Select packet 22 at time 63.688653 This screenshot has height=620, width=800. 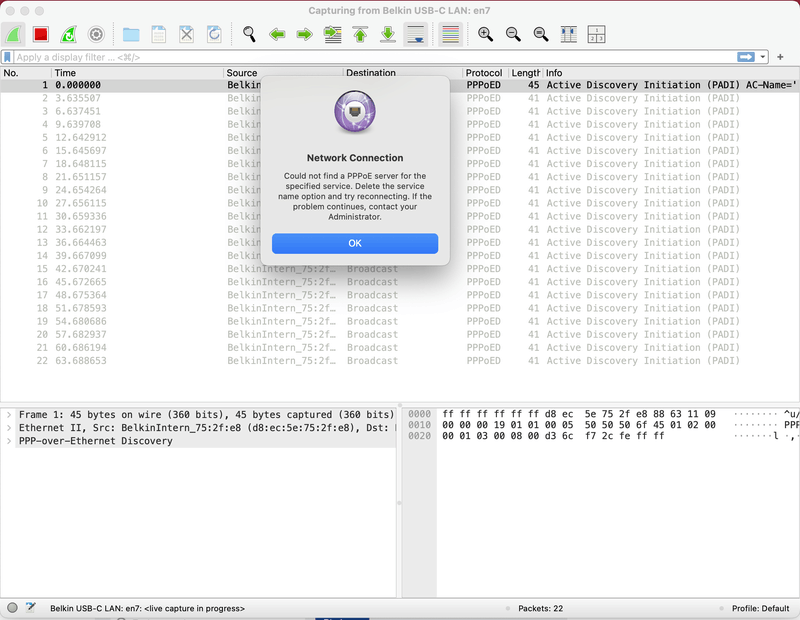coord(400,361)
